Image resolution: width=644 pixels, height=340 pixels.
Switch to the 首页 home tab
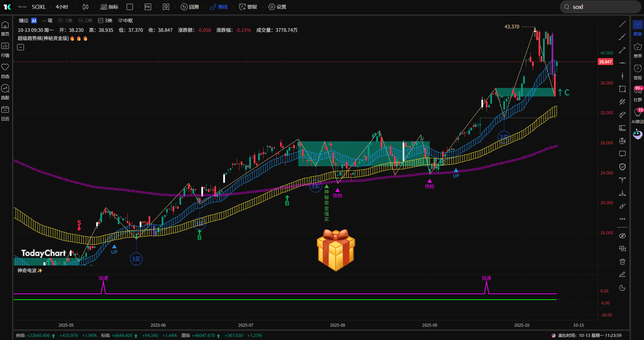[5, 28]
